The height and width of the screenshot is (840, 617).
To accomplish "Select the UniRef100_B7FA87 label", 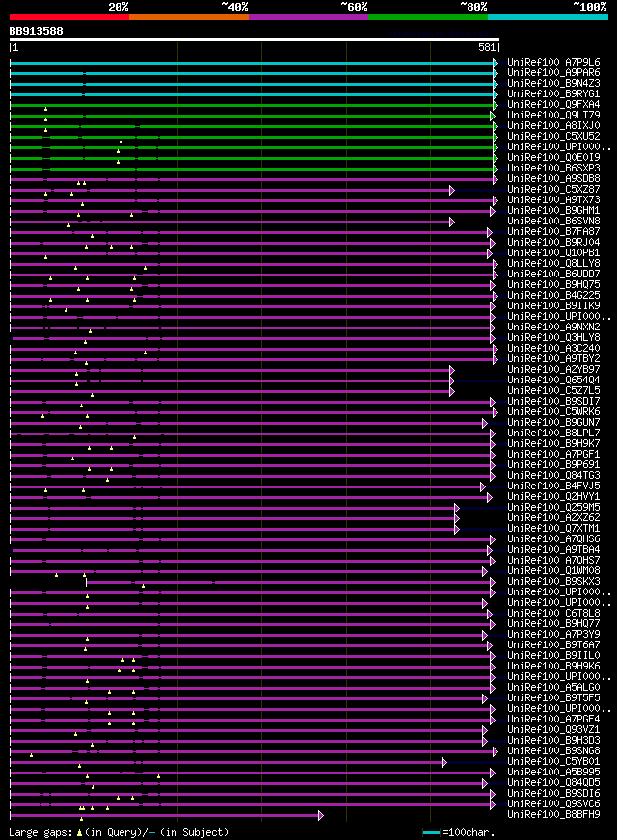I will [x=553, y=232].
